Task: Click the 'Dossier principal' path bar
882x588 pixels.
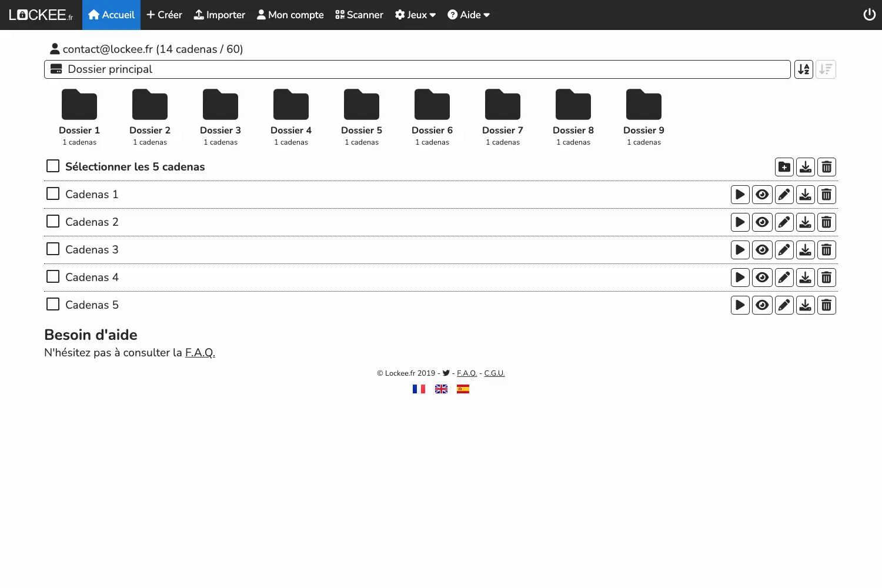Action: [417, 69]
